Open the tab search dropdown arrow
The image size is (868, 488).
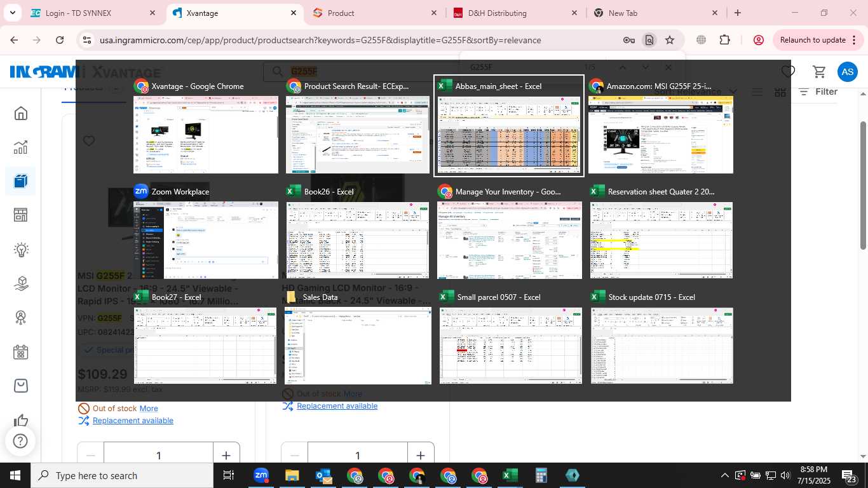point(13,13)
